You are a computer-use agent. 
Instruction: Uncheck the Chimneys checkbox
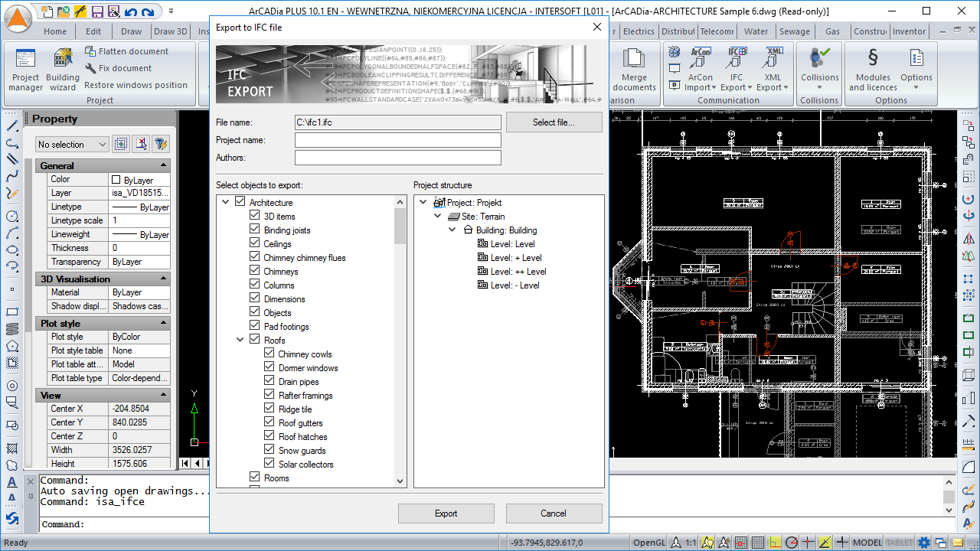(255, 271)
